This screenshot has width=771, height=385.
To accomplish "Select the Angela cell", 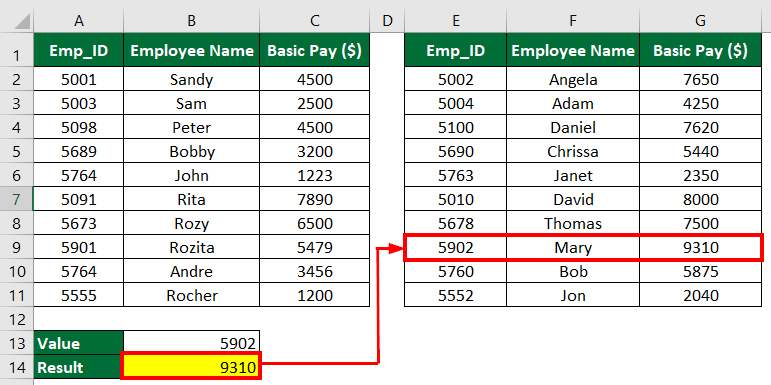I will [x=573, y=79].
